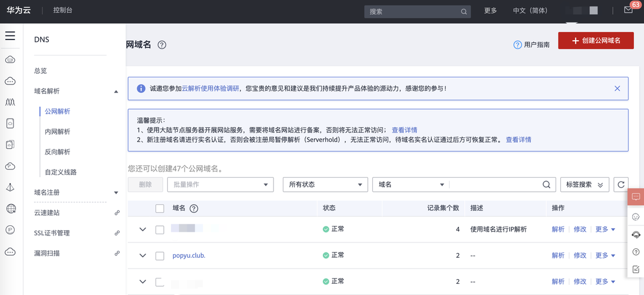Open 更多 dropdown in first domain row
644x295 pixels.
click(x=605, y=229)
